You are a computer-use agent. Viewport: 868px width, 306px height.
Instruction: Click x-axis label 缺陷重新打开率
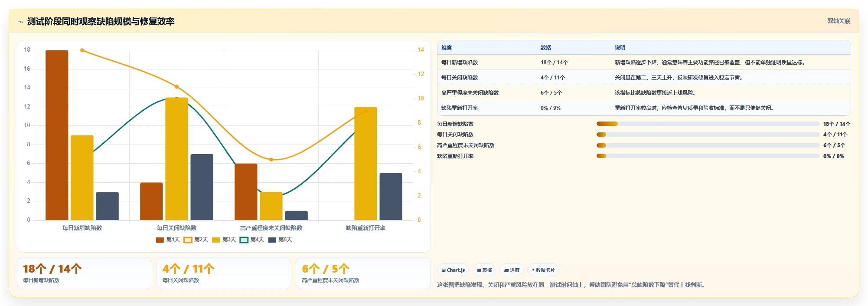tap(365, 228)
